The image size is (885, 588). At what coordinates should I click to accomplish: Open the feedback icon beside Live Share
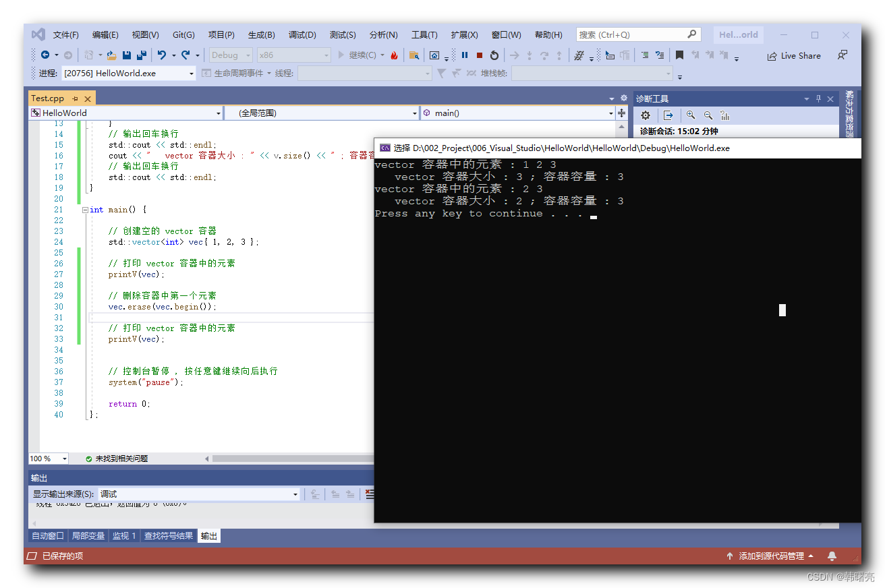842,55
